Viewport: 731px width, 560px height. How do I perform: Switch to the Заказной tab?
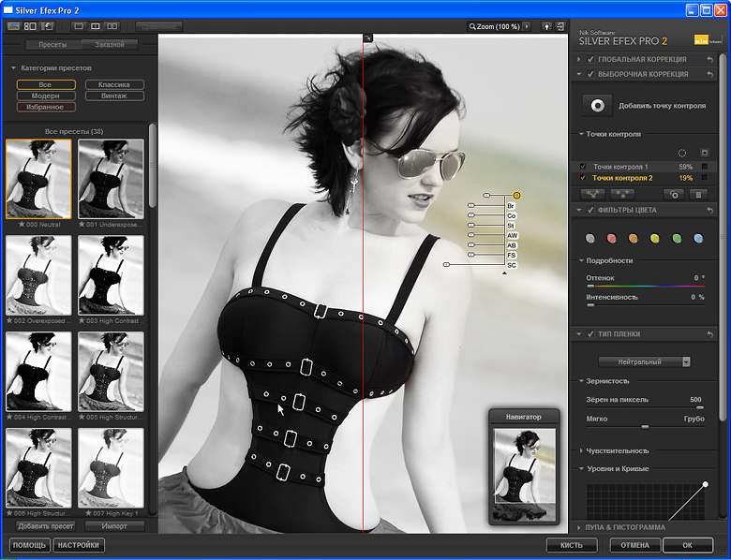[x=109, y=44]
